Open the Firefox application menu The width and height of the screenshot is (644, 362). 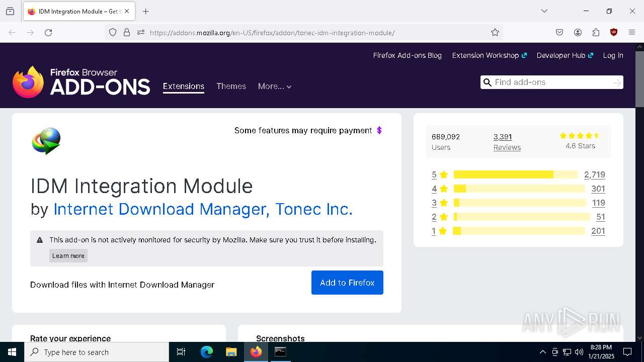[632, 32]
